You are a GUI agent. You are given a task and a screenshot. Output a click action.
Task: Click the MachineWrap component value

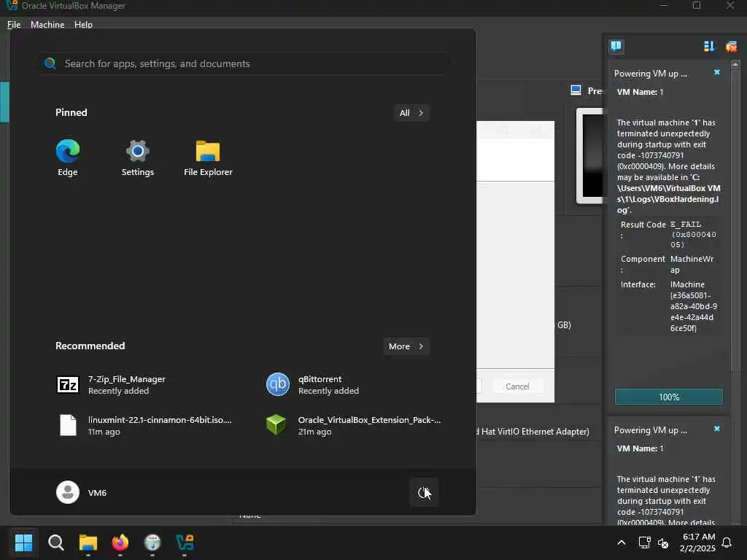(x=692, y=264)
